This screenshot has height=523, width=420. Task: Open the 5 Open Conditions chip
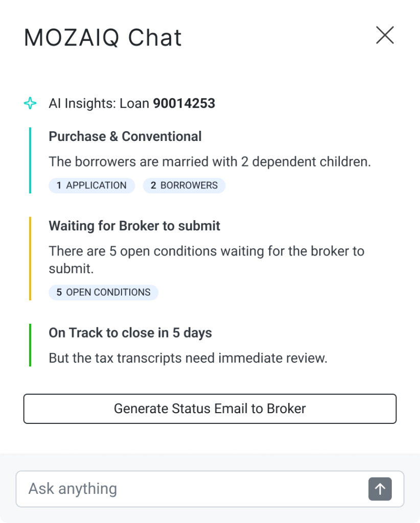tap(104, 293)
